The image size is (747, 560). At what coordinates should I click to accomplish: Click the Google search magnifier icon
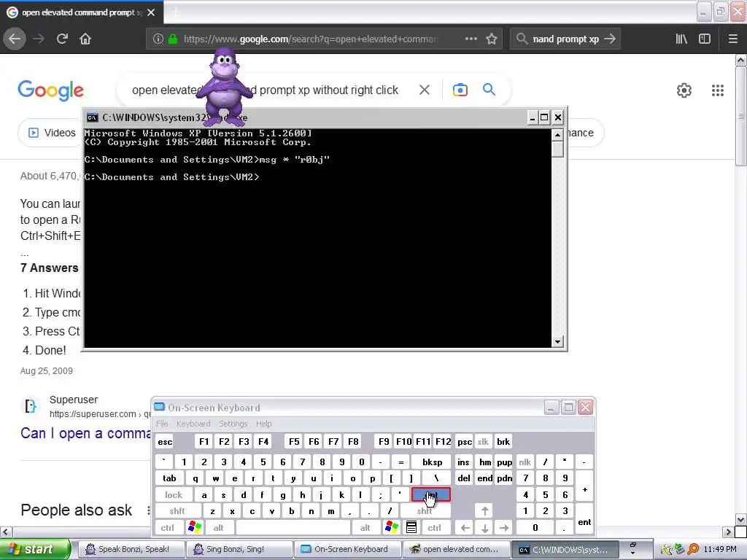click(489, 89)
